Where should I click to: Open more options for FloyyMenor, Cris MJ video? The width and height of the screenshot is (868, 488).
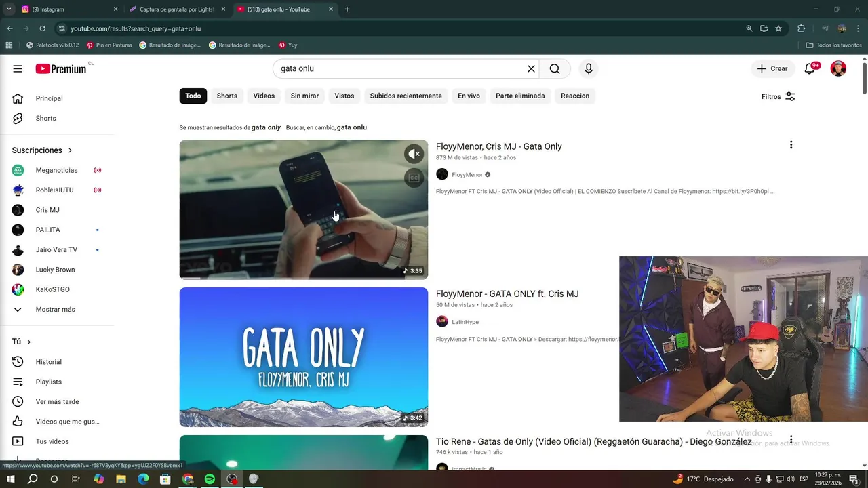click(791, 145)
